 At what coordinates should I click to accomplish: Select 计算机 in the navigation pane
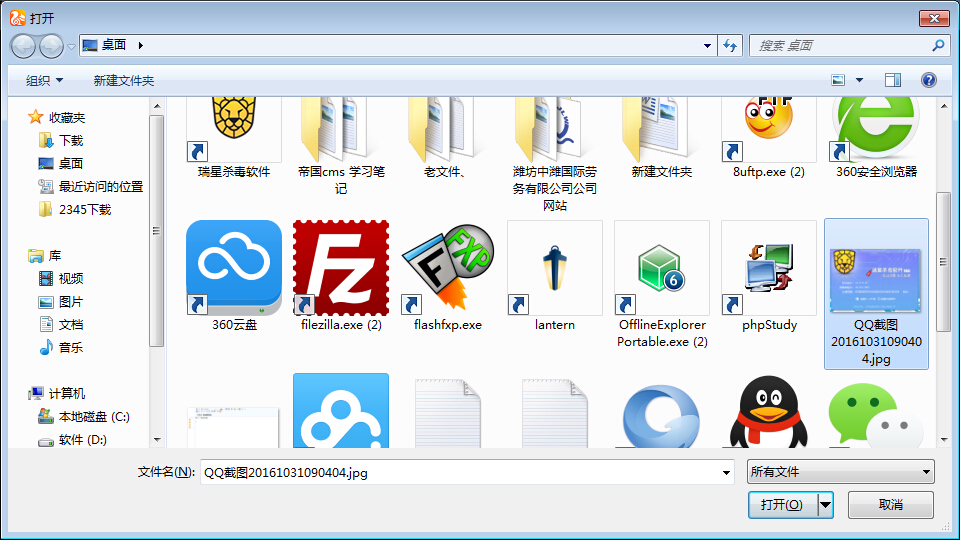(67, 393)
